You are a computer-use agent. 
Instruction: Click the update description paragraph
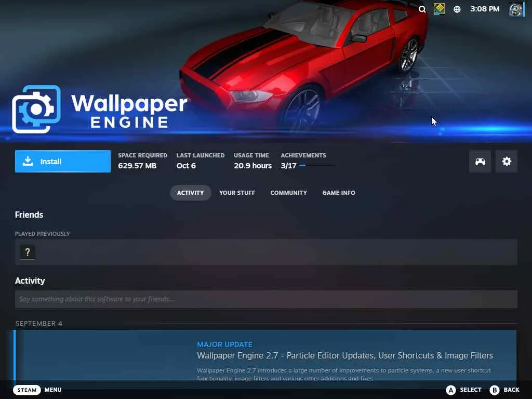point(344,374)
